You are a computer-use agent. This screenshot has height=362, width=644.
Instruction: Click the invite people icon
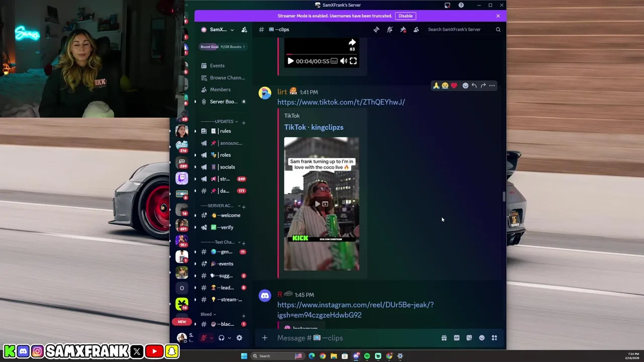point(244,30)
